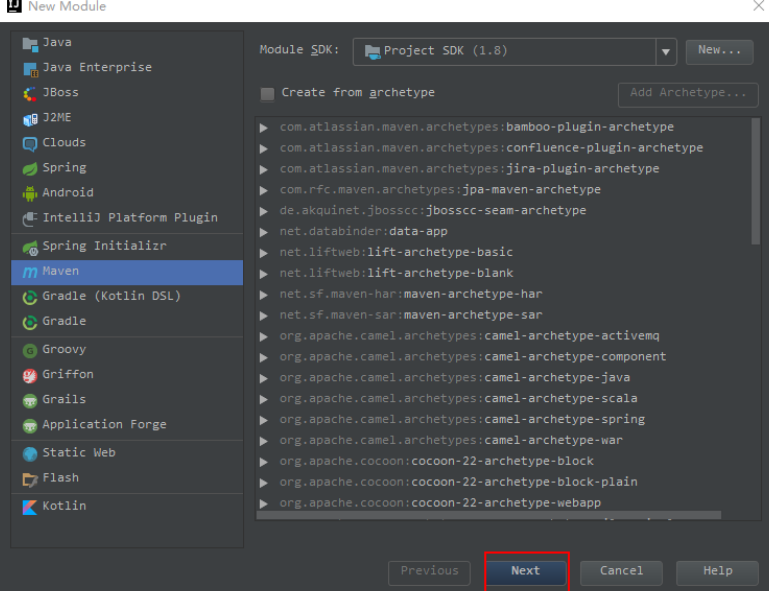Viewport: 769px width, 591px height.
Task: Select maven-archetype-har entry
Action: [x=411, y=294]
